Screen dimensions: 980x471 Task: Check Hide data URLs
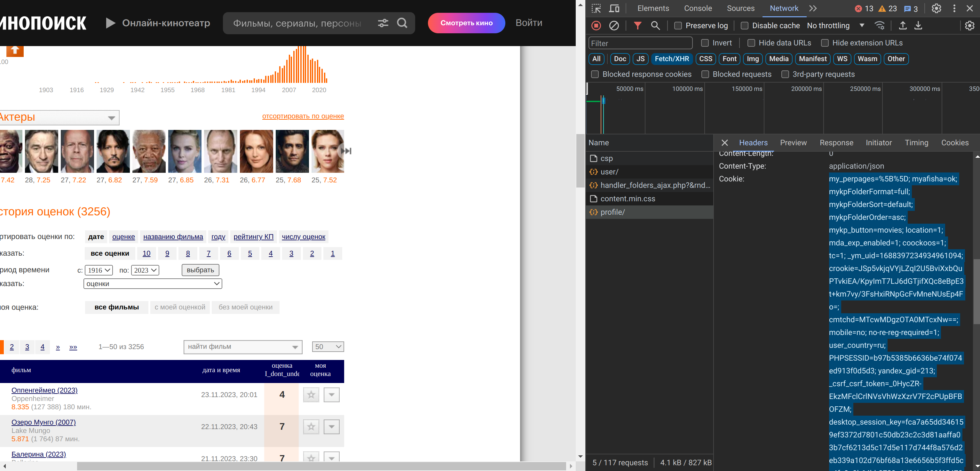(x=751, y=43)
